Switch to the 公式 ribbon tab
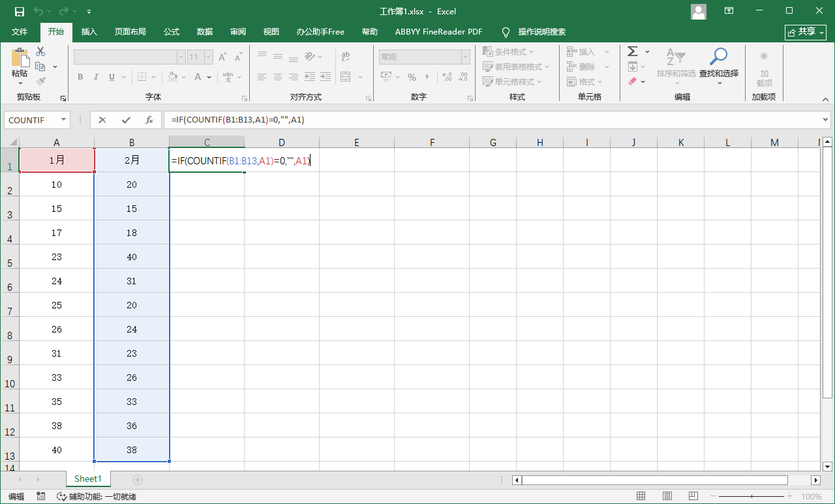Viewport: 835px width, 504px height. (172, 32)
